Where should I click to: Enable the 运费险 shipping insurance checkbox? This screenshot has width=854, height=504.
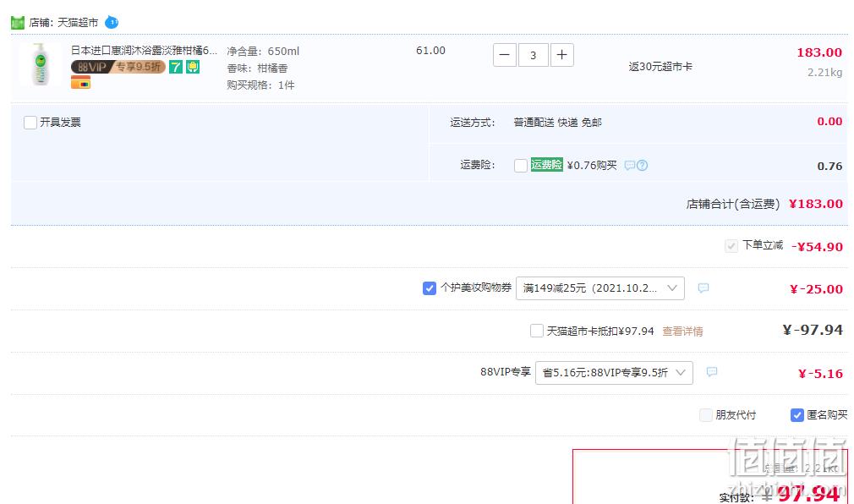click(x=521, y=165)
